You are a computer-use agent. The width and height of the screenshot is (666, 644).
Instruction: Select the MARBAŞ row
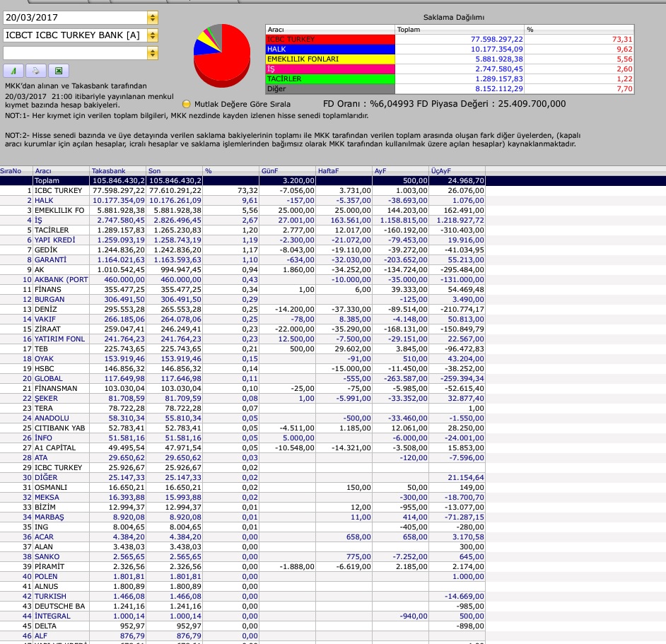click(x=242, y=517)
